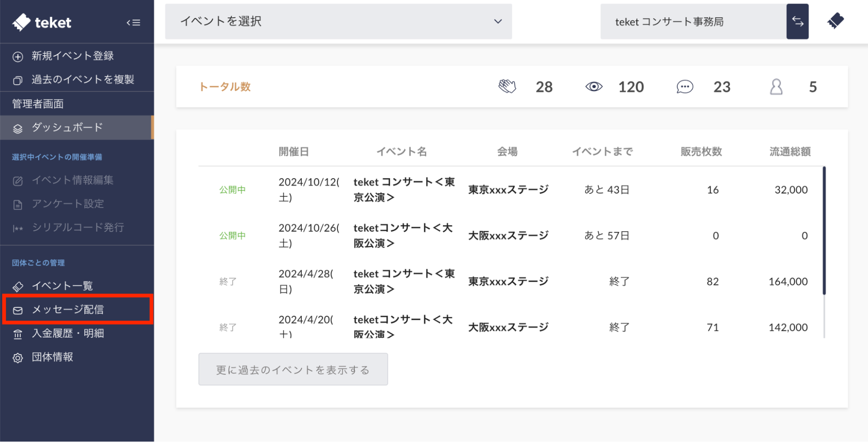This screenshot has height=442, width=868.
Task: Click the 開催日 column header
Action: pyautogui.click(x=294, y=151)
